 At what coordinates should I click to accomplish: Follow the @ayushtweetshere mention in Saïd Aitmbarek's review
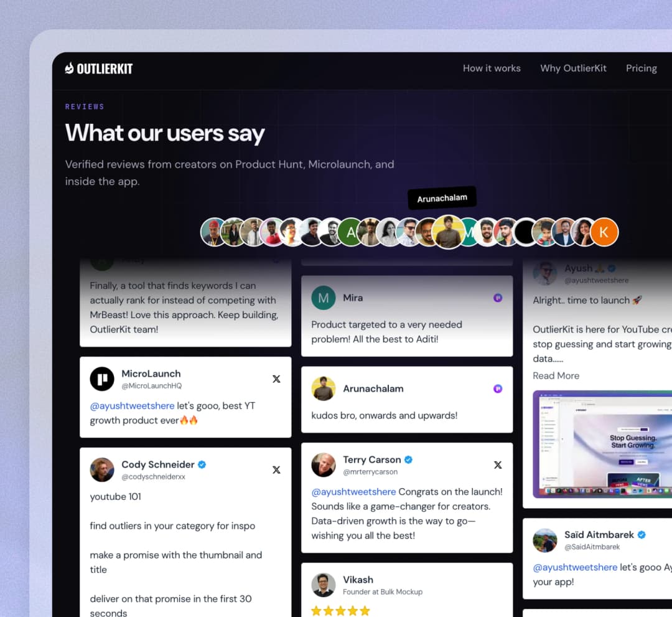point(575,567)
